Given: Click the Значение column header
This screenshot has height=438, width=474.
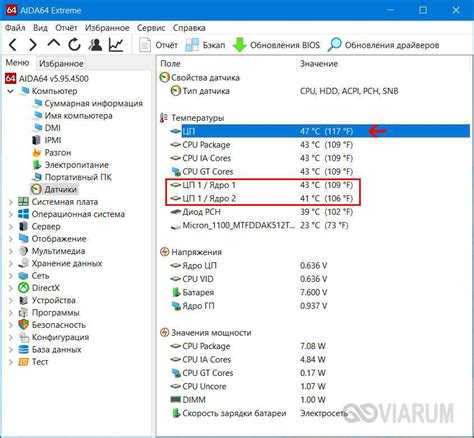Looking at the screenshot, I should coord(319,64).
